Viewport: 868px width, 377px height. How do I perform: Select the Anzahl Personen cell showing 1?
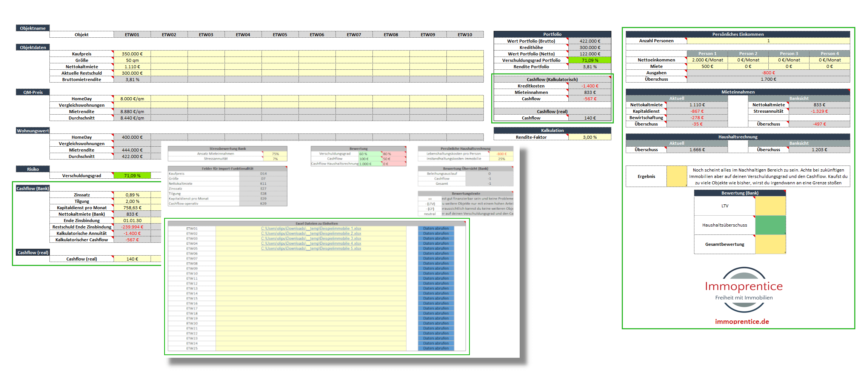coord(768,41)
